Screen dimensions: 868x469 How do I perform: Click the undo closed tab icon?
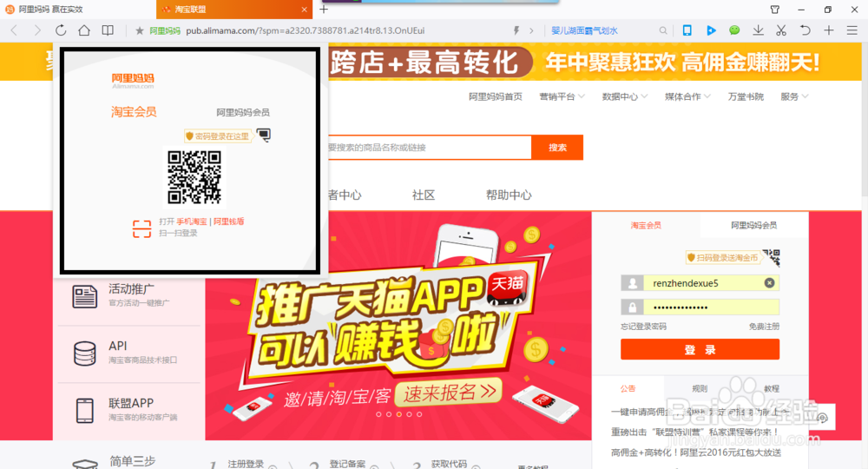point(805,30)
